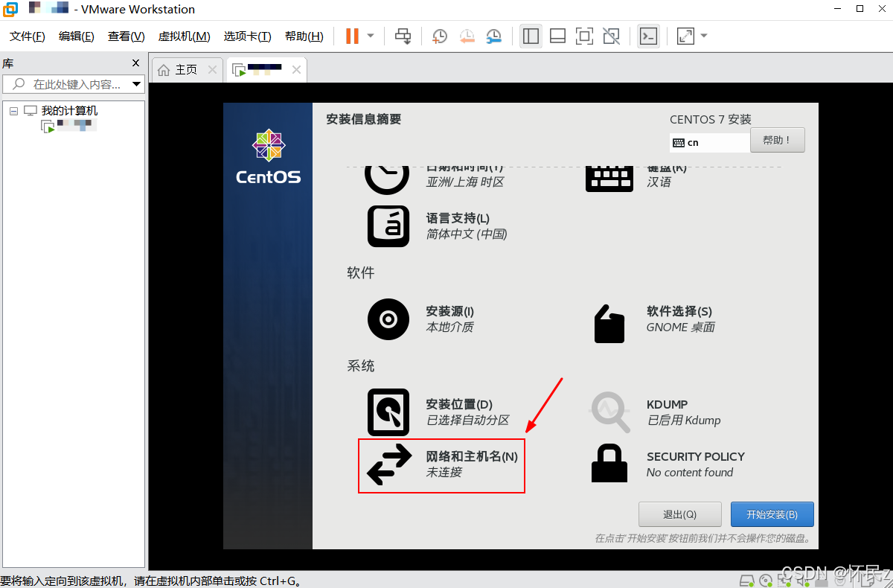This screenshot has width=893, height=588.
Task: Select the running VM under 我的计算机
Action: (x=68, y=126)
